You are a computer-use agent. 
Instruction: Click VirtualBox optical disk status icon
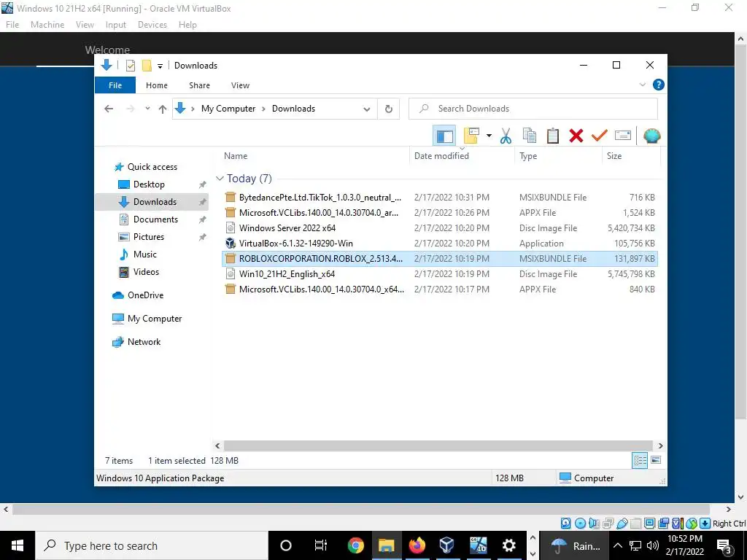coord(580,524)
